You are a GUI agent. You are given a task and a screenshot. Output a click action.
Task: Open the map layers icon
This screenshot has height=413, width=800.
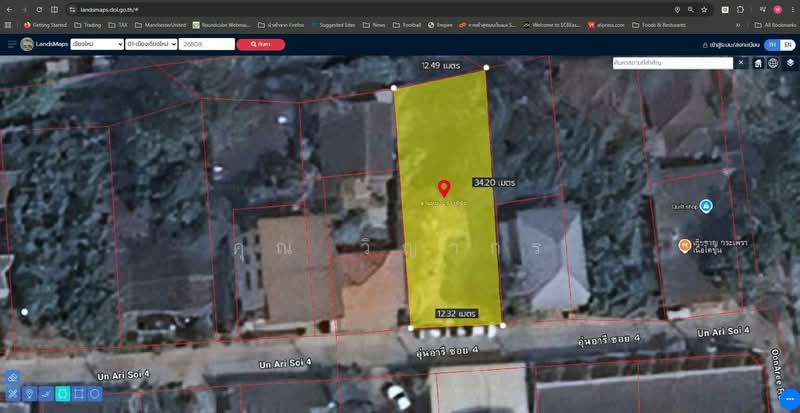tap(790, 63)
